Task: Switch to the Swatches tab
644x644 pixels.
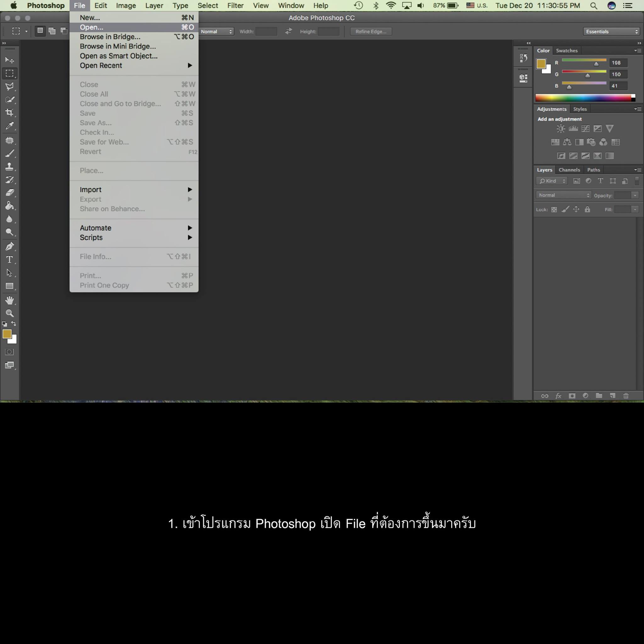Action: click(567, 51)
